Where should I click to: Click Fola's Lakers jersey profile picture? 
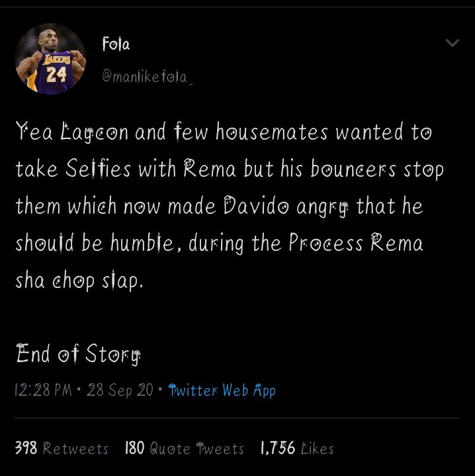(50, 59)
